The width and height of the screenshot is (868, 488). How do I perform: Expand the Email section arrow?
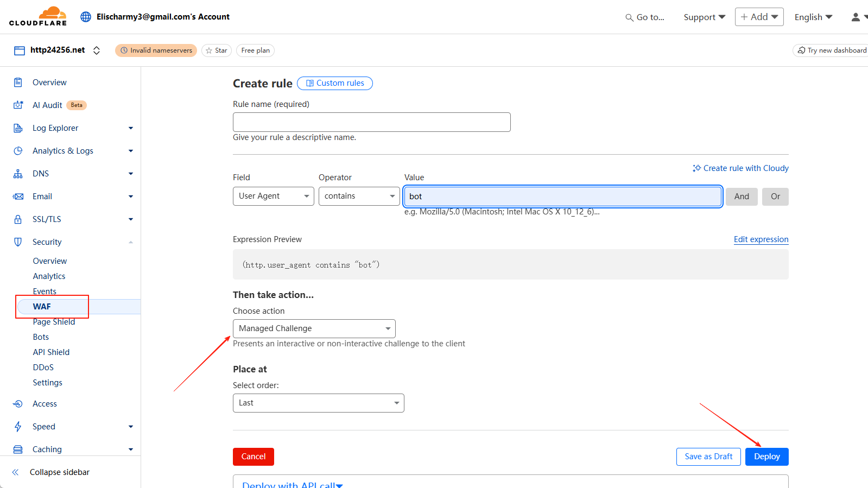coord(131,197)
